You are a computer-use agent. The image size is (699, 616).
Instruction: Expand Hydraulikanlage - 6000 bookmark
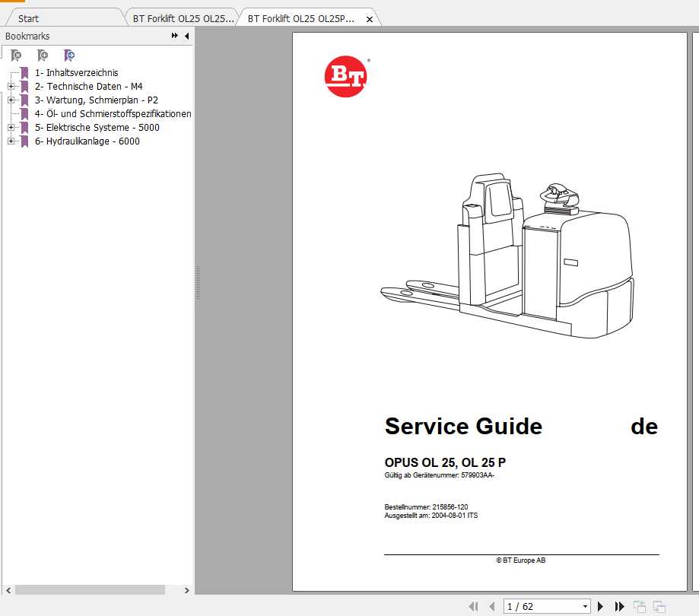click(11, 141)
